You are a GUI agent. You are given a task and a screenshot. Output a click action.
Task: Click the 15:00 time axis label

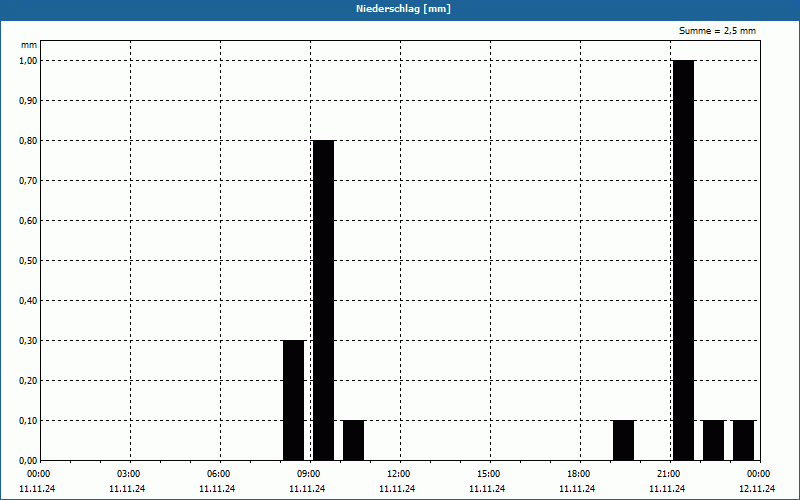point(489,474)
